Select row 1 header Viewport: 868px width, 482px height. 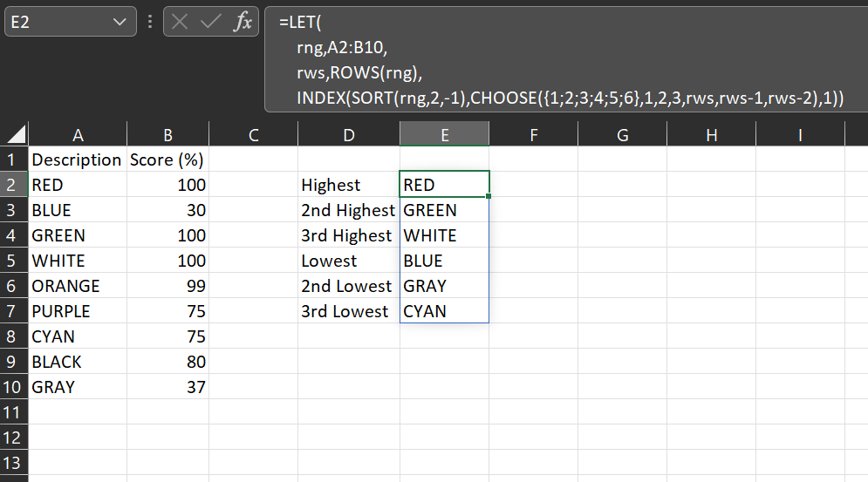[x=14, y=160]
